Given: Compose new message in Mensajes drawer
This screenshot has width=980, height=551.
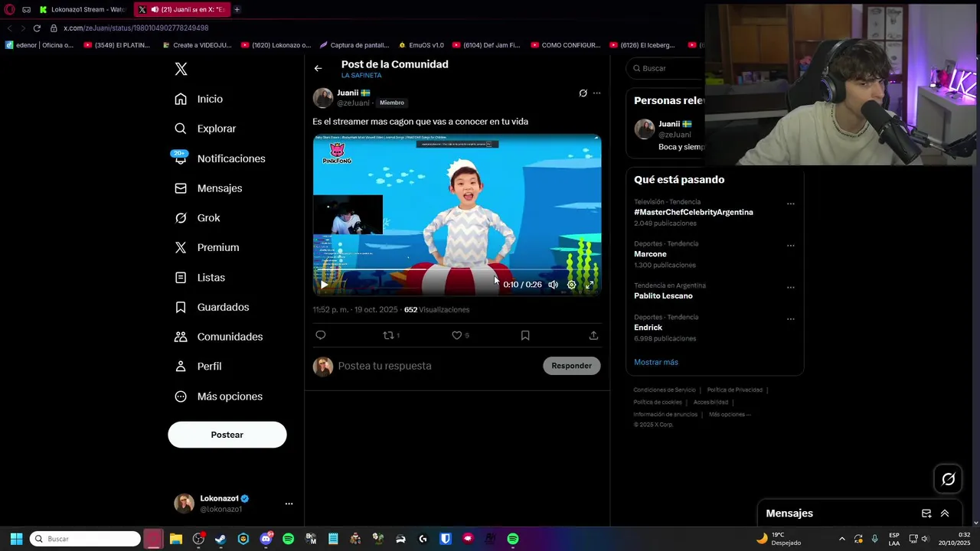Looking at the screenshot, I should tap(926, 514).
